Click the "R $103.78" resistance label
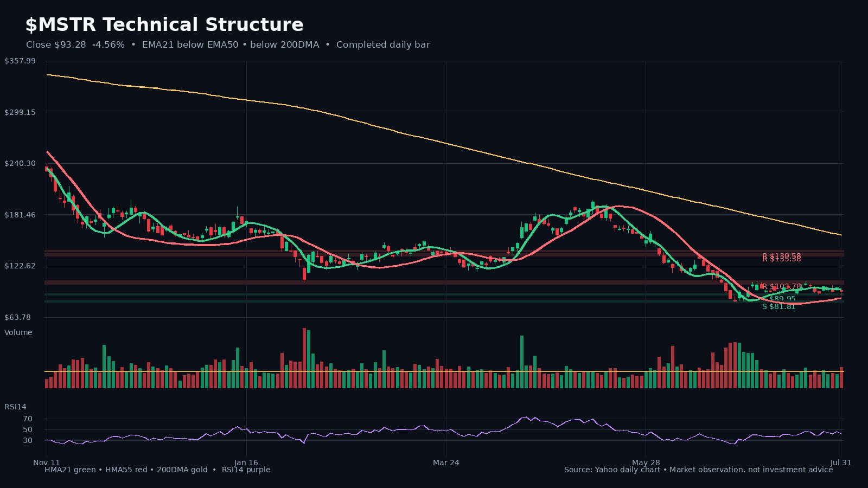Image resolution: width=868 pixels, height=488 pixels. click(x=782, y=286)
